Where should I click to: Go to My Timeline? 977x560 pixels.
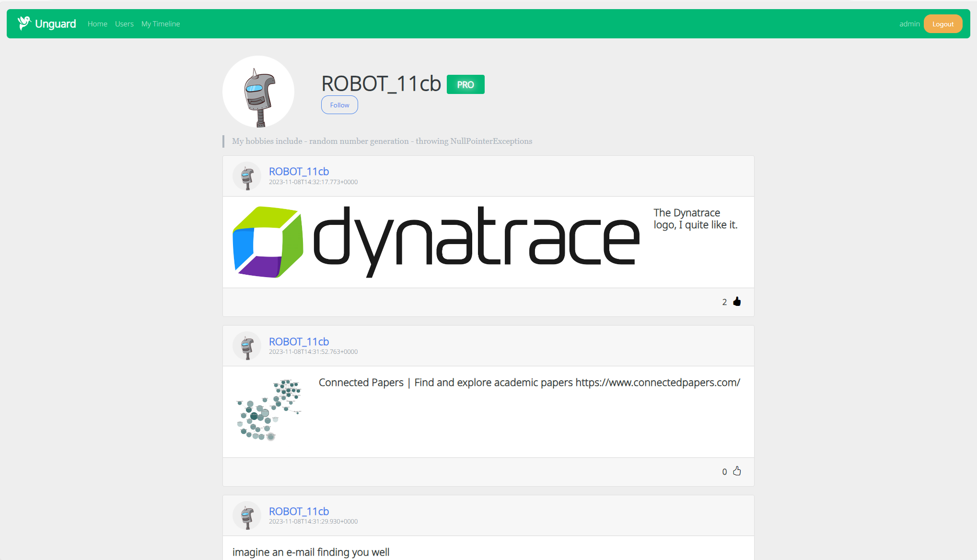[x=161, y=24]
